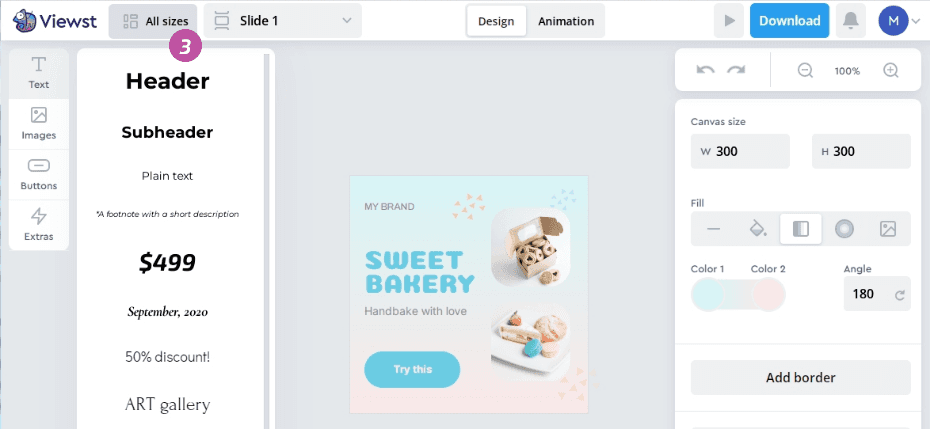Select the no fill option

tap(714, 229)
